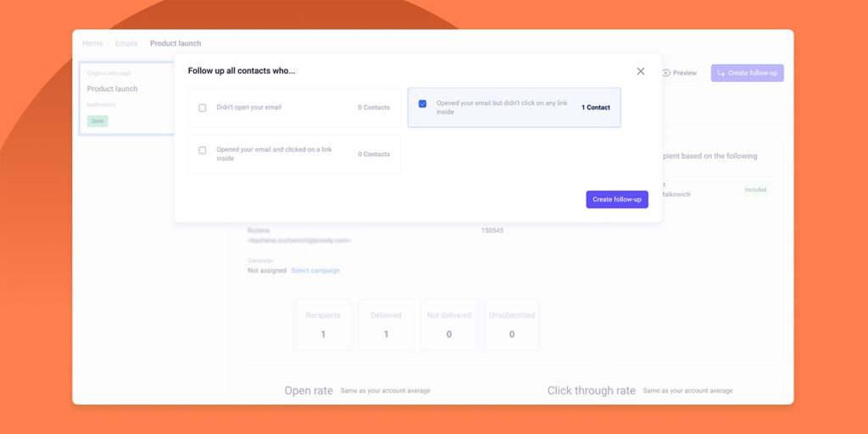Click the Not delivered stat card

coord(448,325)
